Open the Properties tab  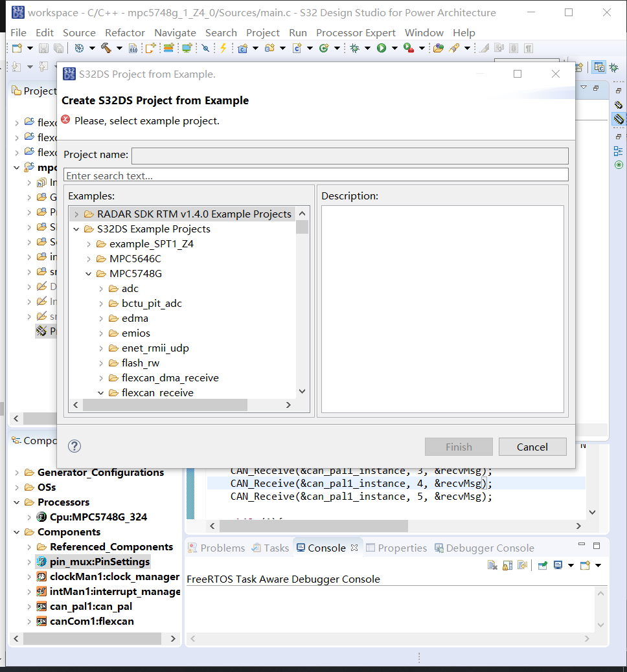coord(396,548)
